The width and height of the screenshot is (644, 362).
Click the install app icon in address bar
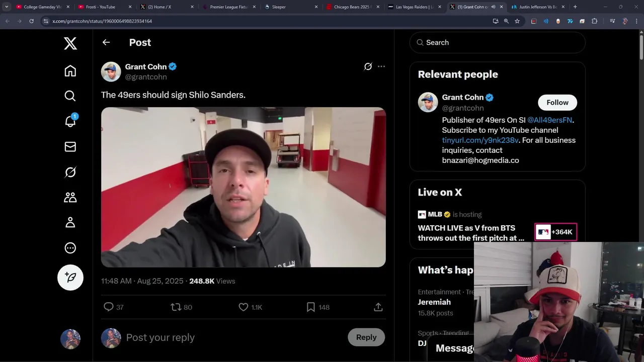coord(496,21)
